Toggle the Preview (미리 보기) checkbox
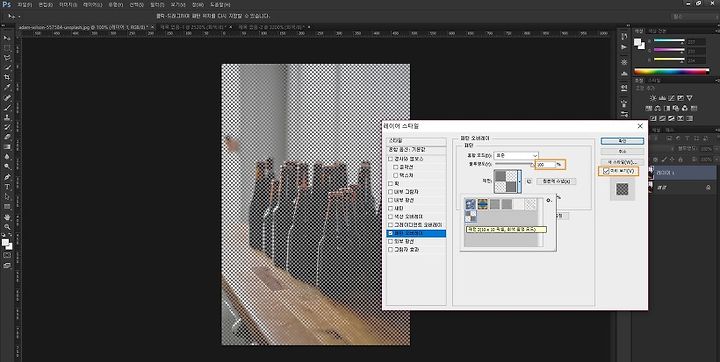The image size is (720, 362). tap(607, 171)
